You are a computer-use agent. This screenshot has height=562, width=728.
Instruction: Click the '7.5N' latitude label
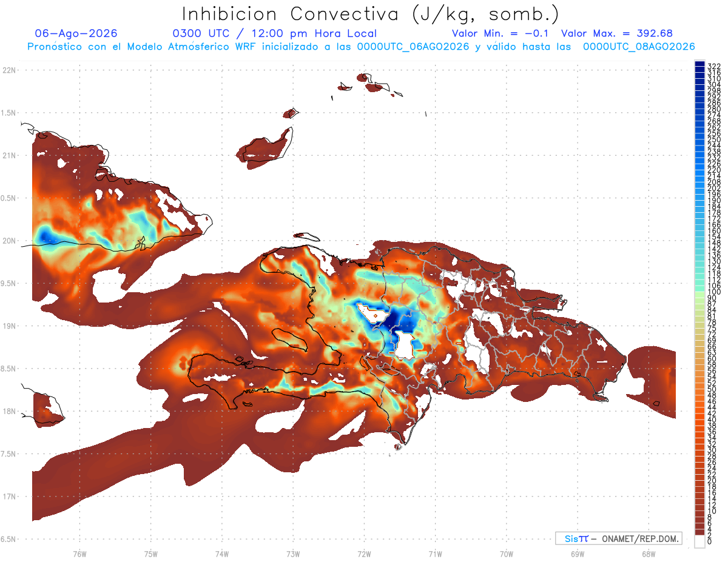(x=9, y=453)
